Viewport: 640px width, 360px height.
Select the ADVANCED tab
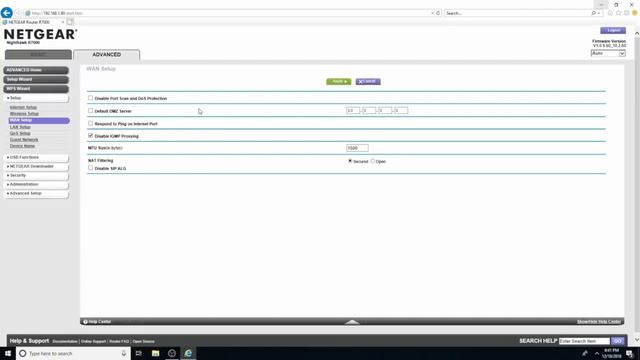click(x=107, y=55)
